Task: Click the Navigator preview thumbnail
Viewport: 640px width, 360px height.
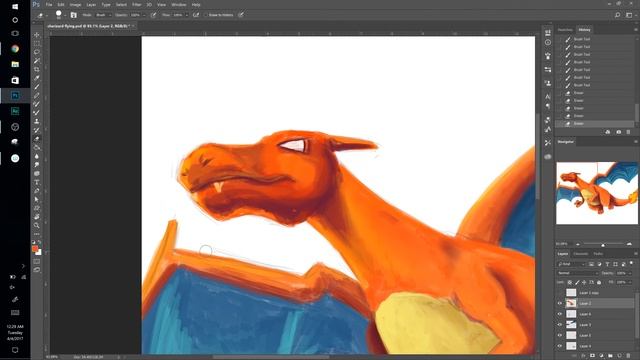Action: coord(597,193)
